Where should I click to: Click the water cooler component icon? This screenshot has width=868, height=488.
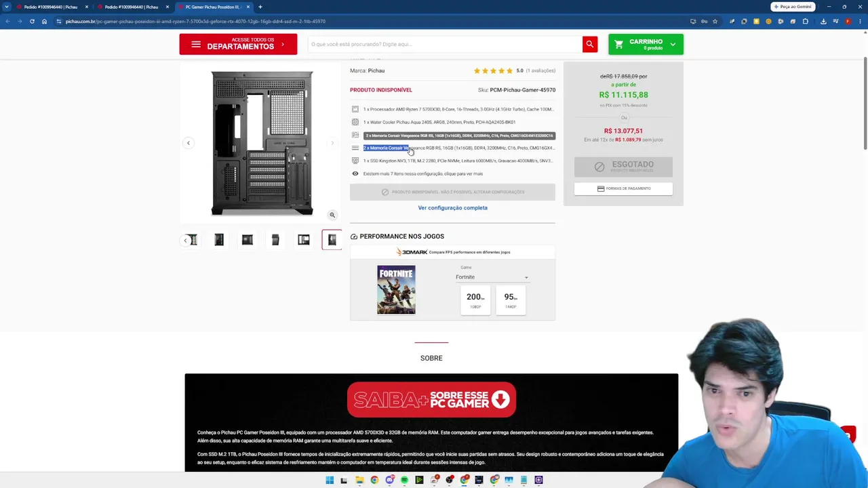pyautogui.click(x=355, y=122)
